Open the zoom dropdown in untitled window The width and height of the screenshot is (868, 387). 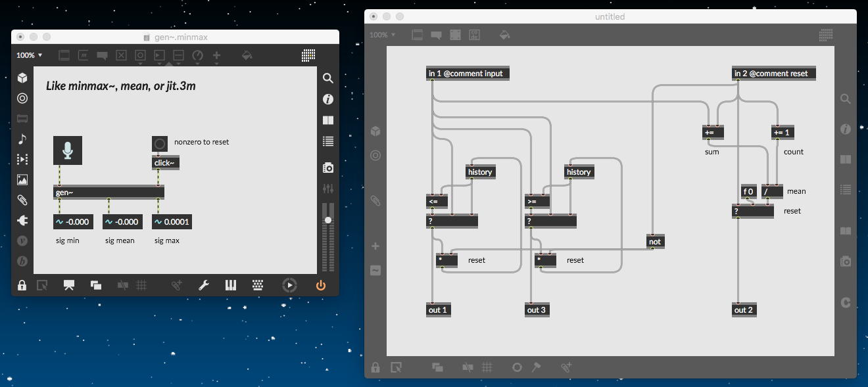pyautogui.click(x=383, y=35)
